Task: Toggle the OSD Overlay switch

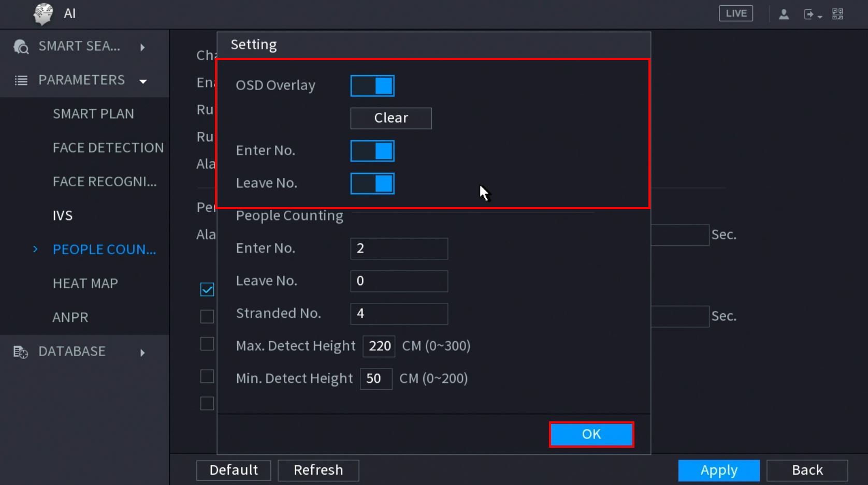Action: 372,86
